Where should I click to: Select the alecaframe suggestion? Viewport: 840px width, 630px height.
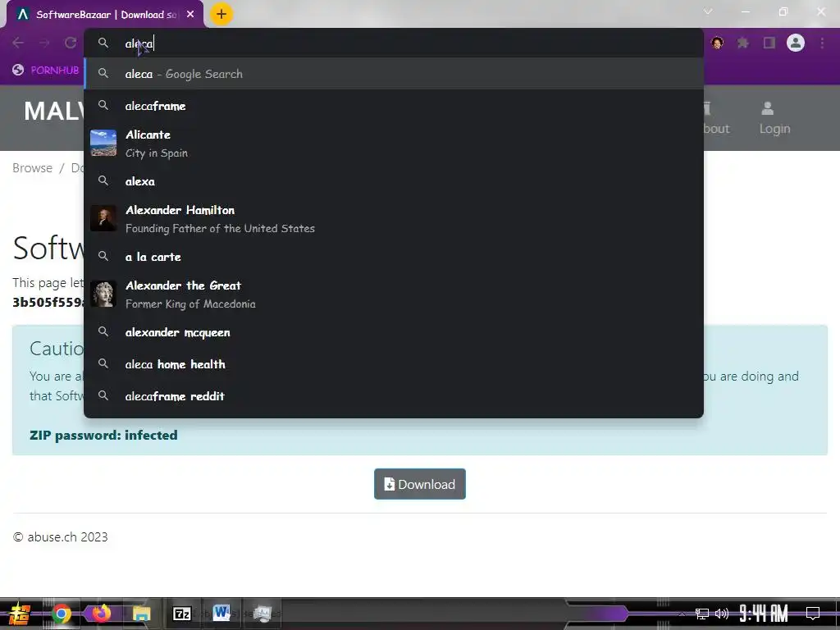coord(394,106)
